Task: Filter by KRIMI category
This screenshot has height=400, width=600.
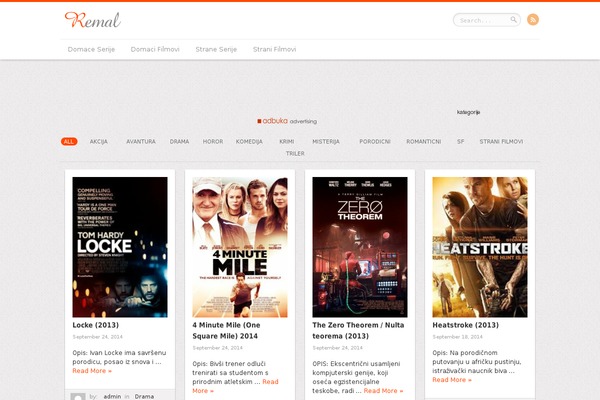Action: pyautogui.click(x=287, y=142)
